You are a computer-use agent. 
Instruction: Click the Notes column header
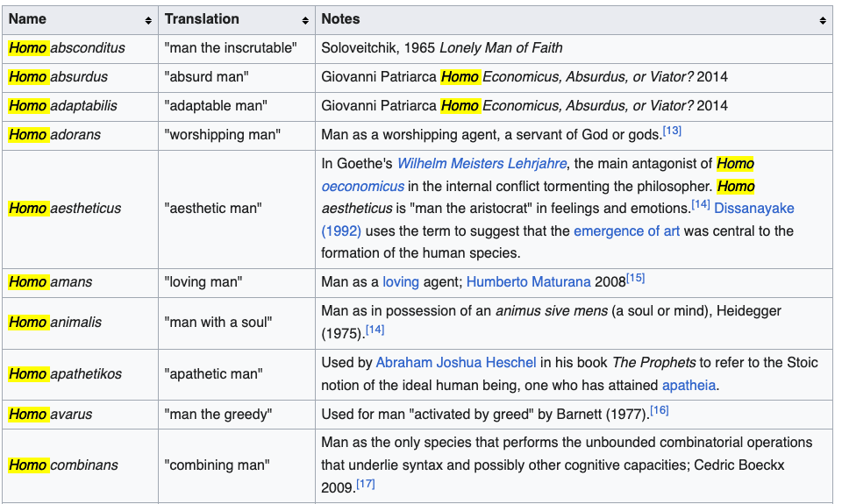coord(574,20)
